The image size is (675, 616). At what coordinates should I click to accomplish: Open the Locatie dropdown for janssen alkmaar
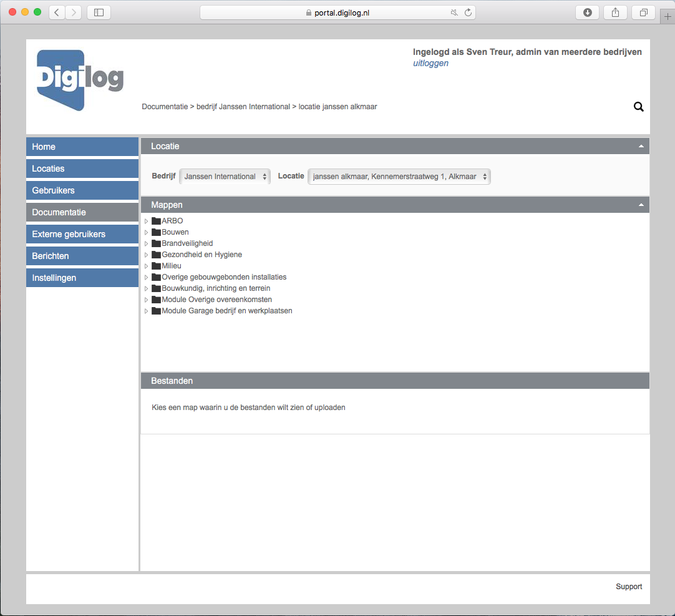point(399,176)
